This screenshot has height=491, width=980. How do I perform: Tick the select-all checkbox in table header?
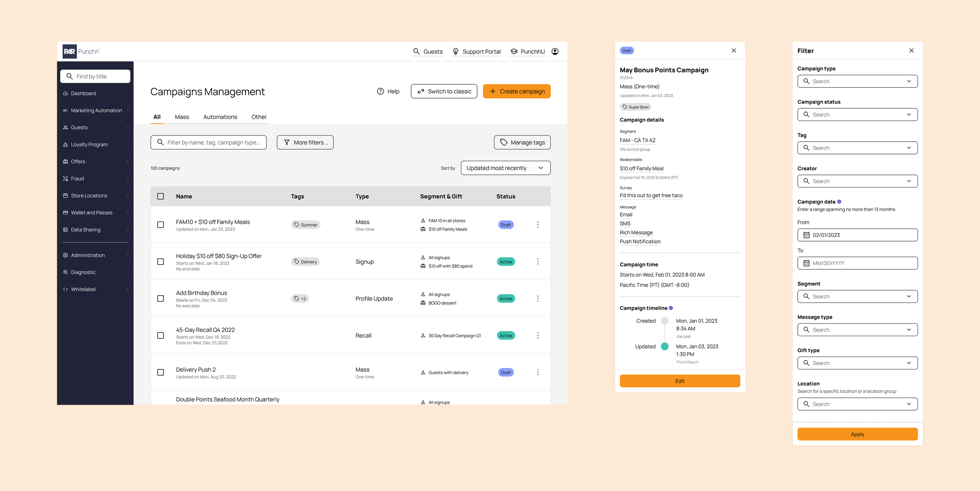tap(160, 196)
